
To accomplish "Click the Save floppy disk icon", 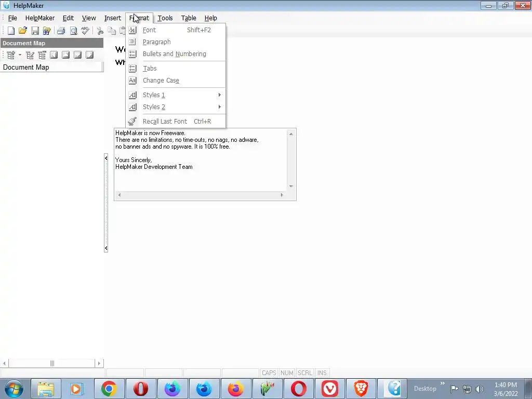I will pyautogui.click(x=35, y=31).
